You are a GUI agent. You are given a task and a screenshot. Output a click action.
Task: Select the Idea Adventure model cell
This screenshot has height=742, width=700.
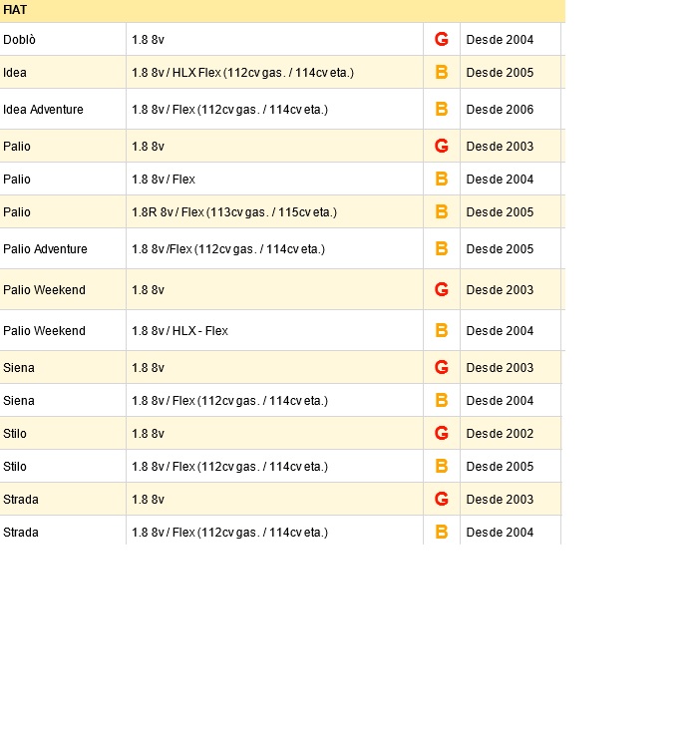(43, 110)
